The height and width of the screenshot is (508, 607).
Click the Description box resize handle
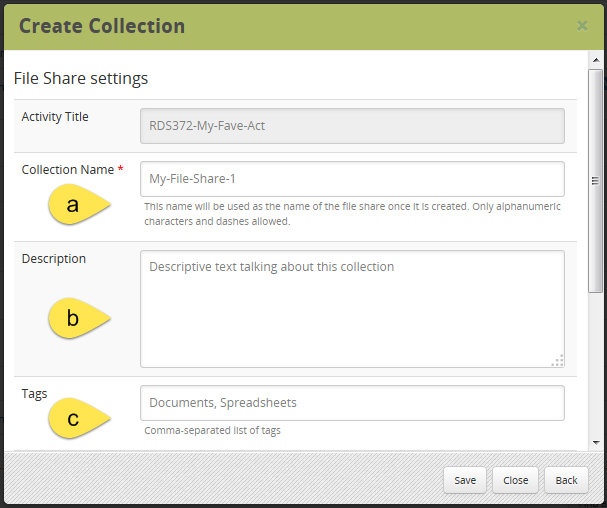coord(557,360)
